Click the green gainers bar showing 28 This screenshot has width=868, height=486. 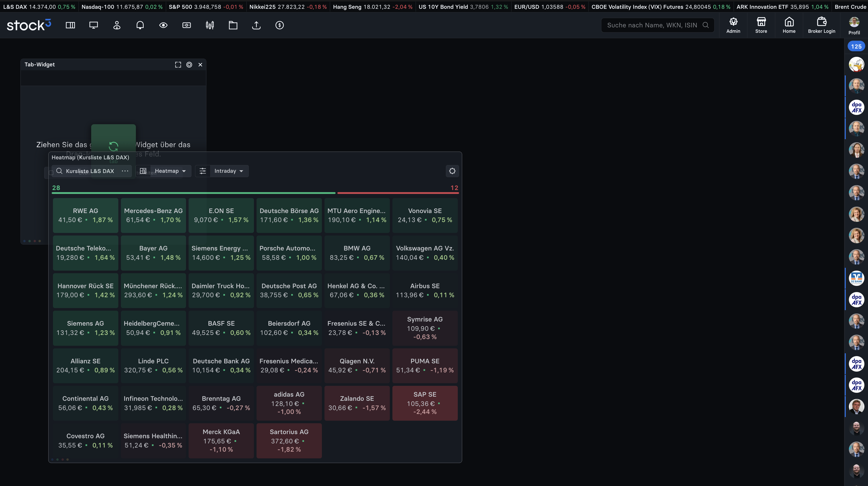click(194, 193)
